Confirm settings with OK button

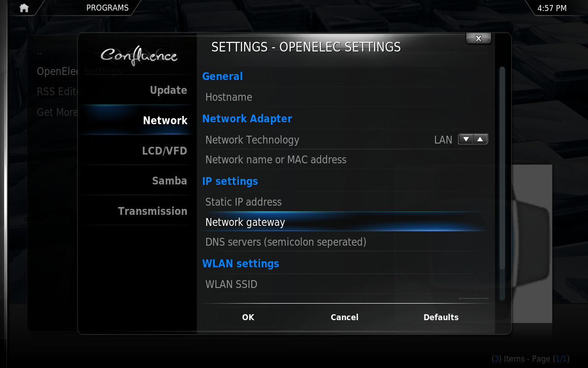tap(248, 317)
